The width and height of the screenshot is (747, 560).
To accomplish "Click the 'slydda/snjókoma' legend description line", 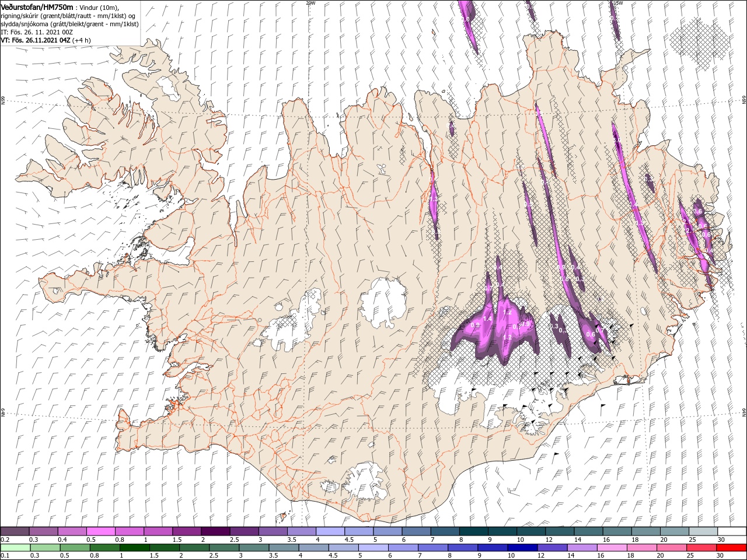I will [x=69, y=24].
